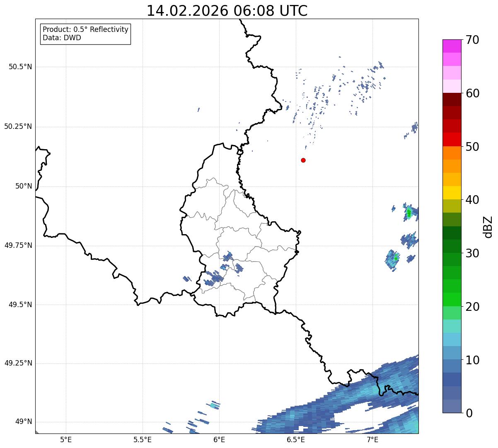Click the colorbar tick value 0
The image size is (498, 448).
coord(469,413)
